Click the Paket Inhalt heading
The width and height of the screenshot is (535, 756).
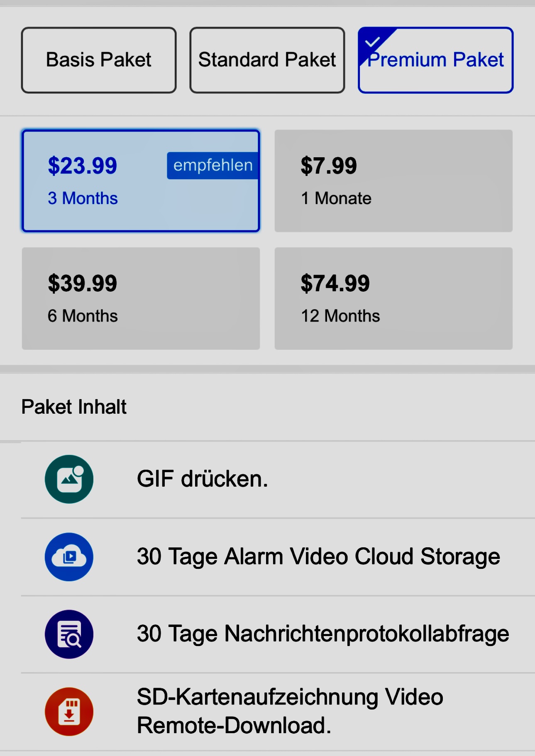[x=74, y=407]
